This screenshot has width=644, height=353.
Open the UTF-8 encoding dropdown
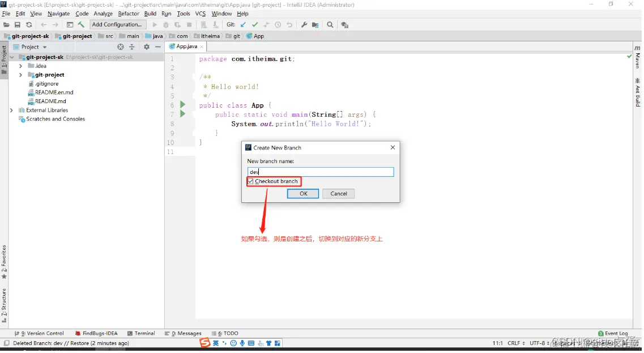pyautogui.click(x=539, y=343)
